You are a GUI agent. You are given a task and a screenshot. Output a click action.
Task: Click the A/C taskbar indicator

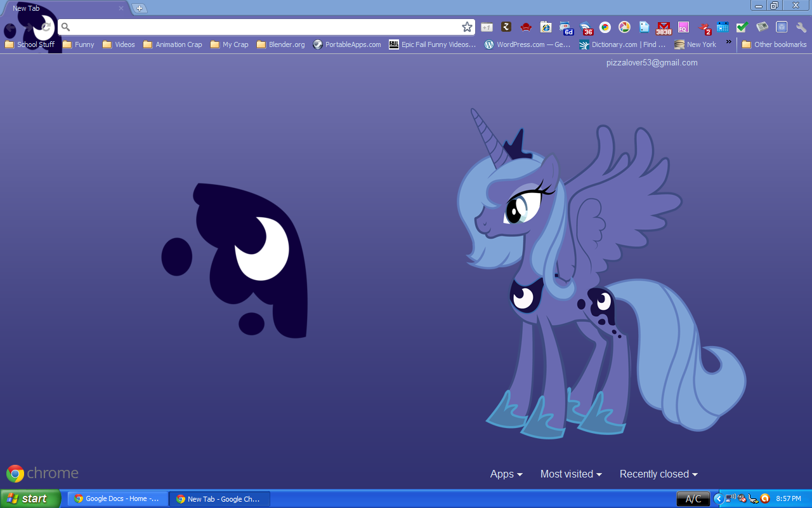click(x=693, y=499)
